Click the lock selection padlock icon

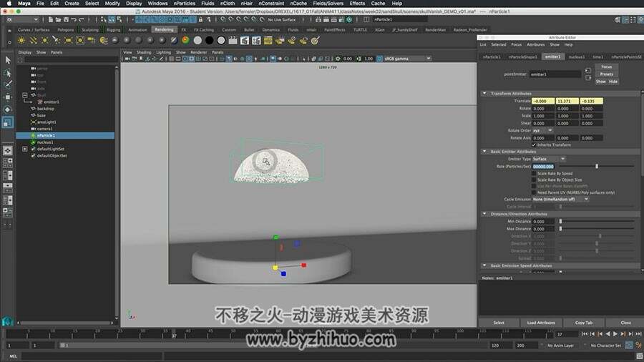point(200,19)
